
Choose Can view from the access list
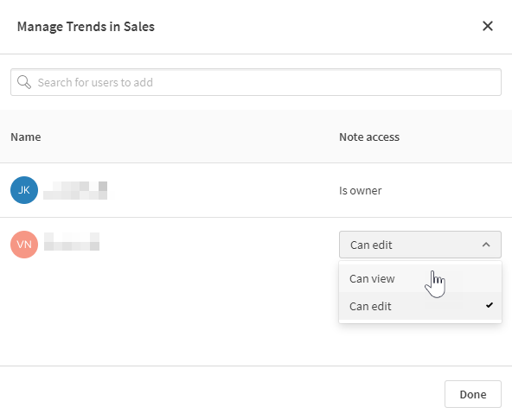420,278
